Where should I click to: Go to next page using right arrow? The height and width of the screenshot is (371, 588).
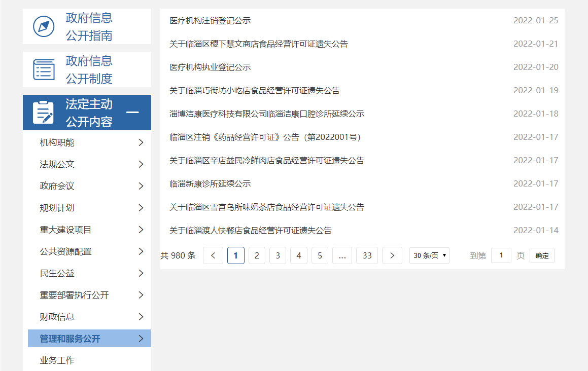point(392,255)
